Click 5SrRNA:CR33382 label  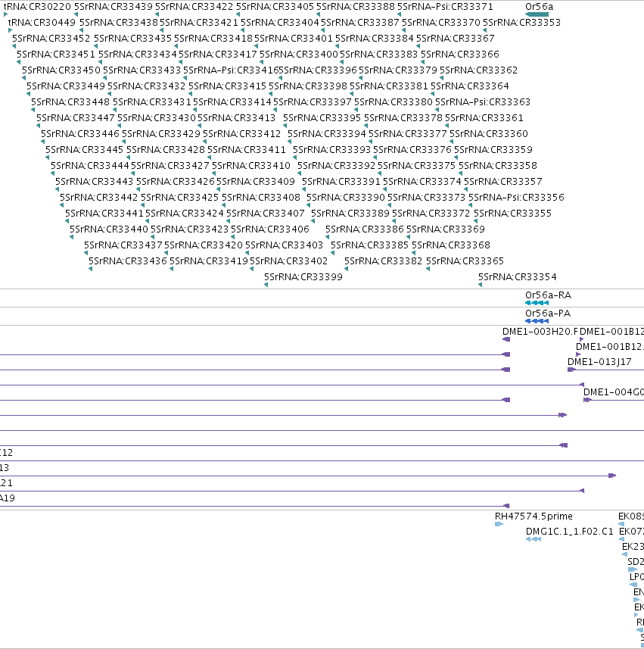(384, 261)
